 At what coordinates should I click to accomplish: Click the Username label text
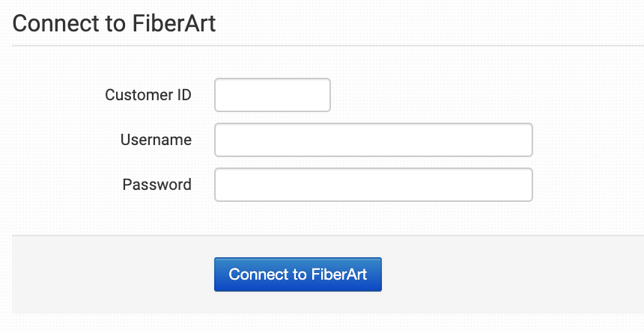coord(156,140)
